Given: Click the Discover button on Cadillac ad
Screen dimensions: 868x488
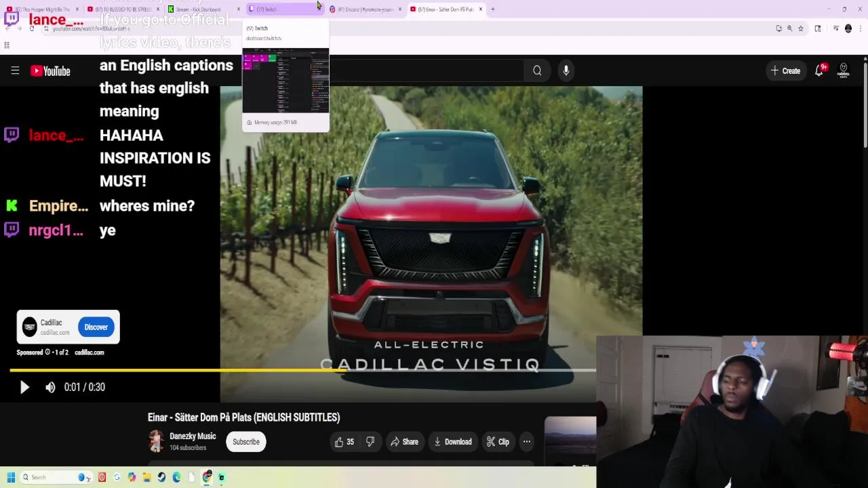Looking at the screenshot, I should pyautogui.click(x=96, y=327).
